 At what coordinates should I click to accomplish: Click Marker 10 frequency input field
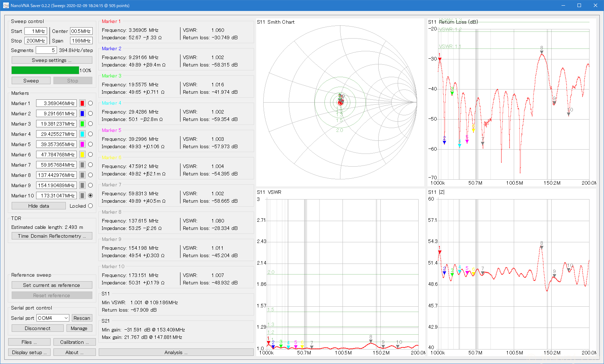[56, 196]
